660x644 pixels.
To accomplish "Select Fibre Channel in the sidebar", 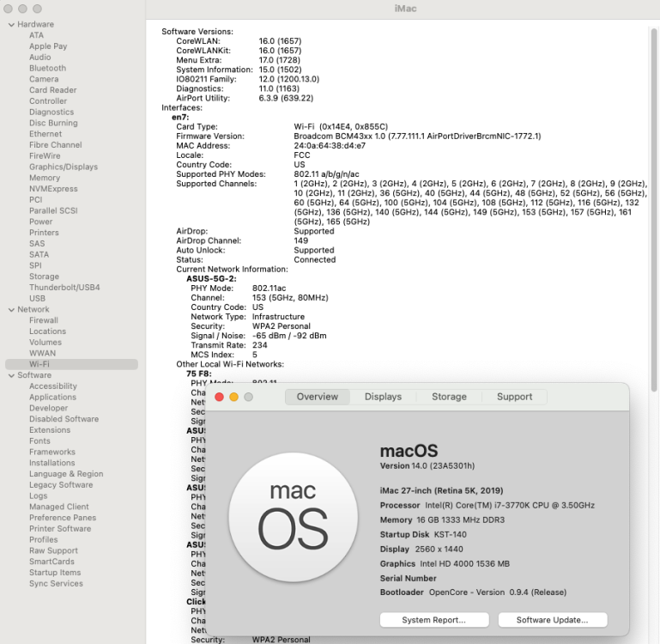I will point(56,145).
